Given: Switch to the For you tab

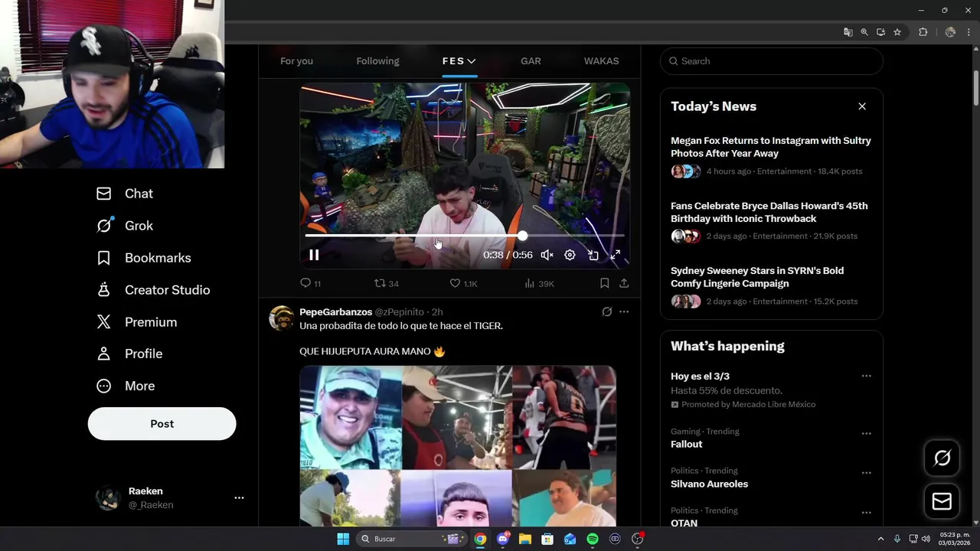Looking at the screenshot, I should (x=296, y=61).
